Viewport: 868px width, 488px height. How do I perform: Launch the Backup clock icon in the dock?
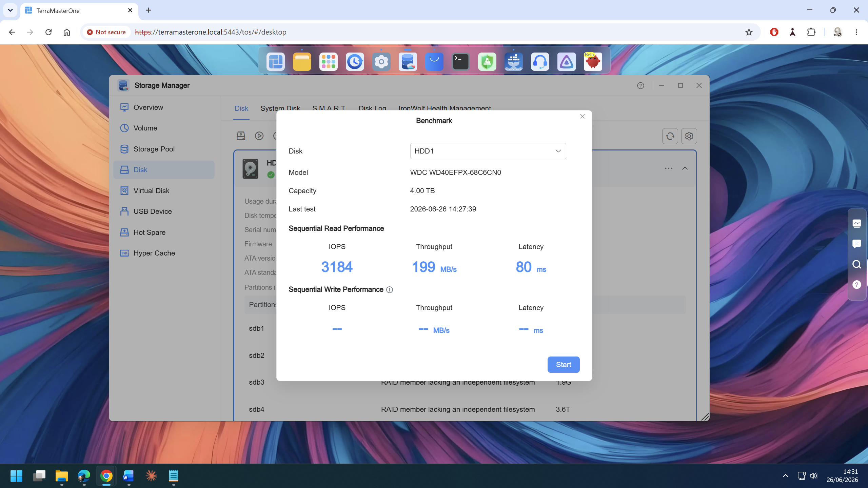[355, 62]
